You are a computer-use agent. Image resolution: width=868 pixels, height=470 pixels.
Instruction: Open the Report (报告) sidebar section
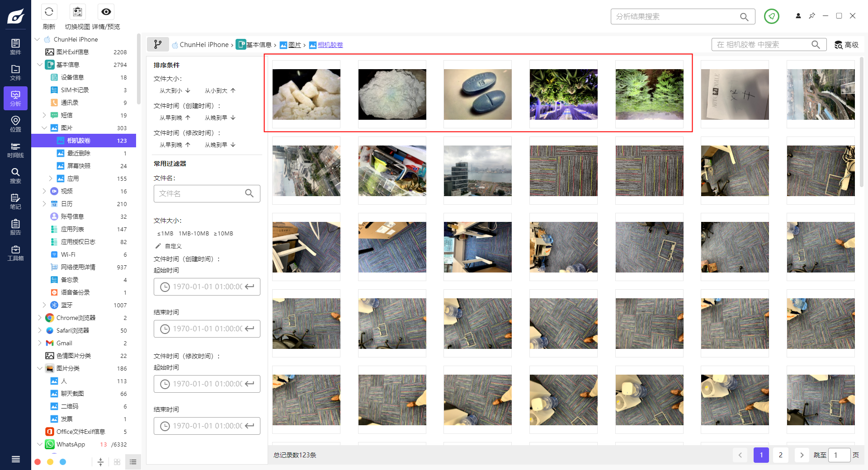coord(15,227)
